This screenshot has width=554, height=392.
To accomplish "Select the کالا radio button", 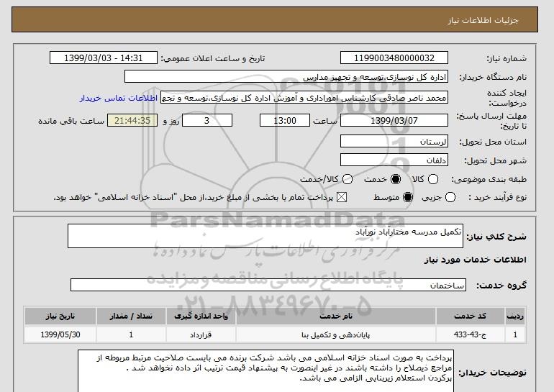I will [433, 179].
